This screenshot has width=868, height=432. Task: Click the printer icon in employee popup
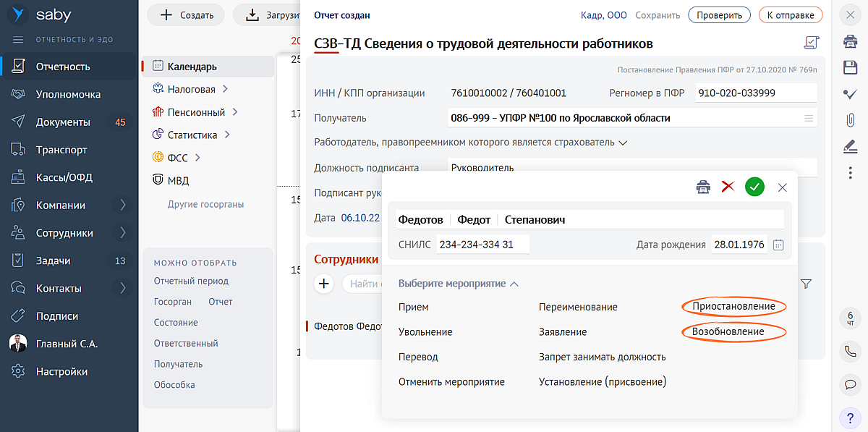pos(703,187)
